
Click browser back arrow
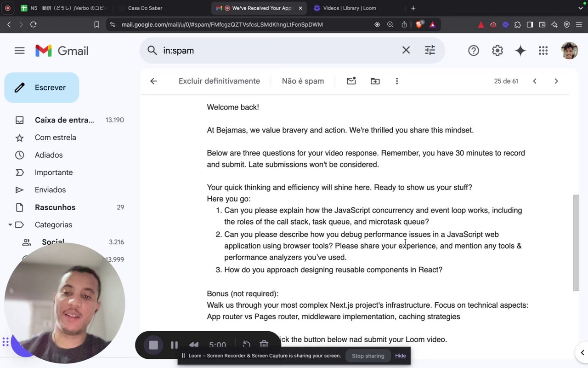(x=9, y=24)
